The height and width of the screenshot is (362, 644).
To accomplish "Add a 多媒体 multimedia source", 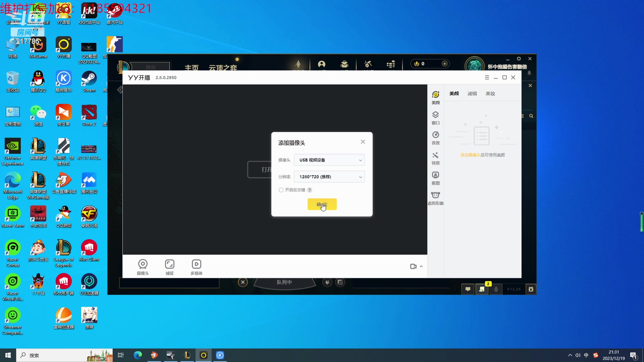I will click(x=197, y=267).
